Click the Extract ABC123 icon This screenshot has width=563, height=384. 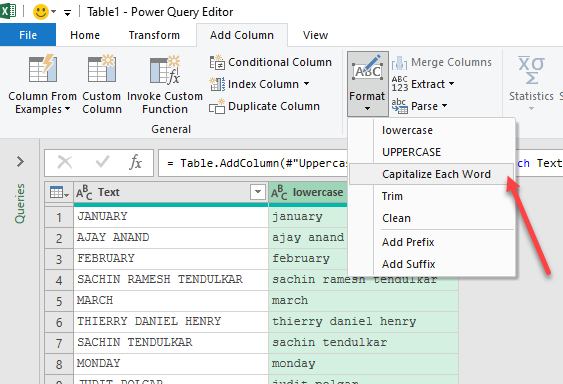(x=400, y=84)
